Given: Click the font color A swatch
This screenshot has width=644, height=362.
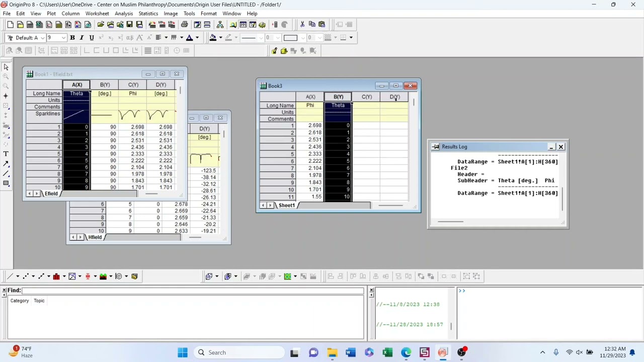Looking at the screenshot, I should [x=190, y=38].
